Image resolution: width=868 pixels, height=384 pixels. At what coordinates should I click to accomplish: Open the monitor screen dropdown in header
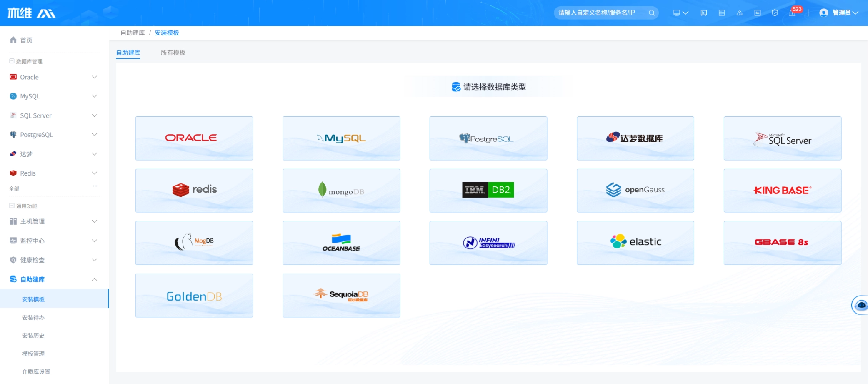(680, 13)
